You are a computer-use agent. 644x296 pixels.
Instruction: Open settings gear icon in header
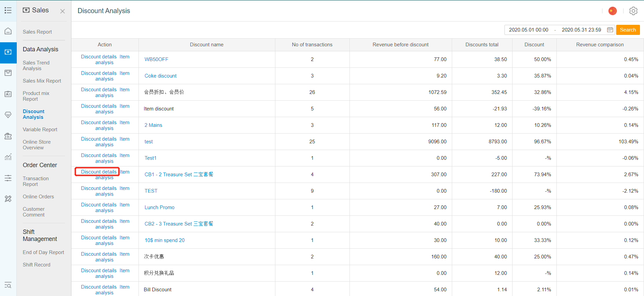tap(633, 11)
